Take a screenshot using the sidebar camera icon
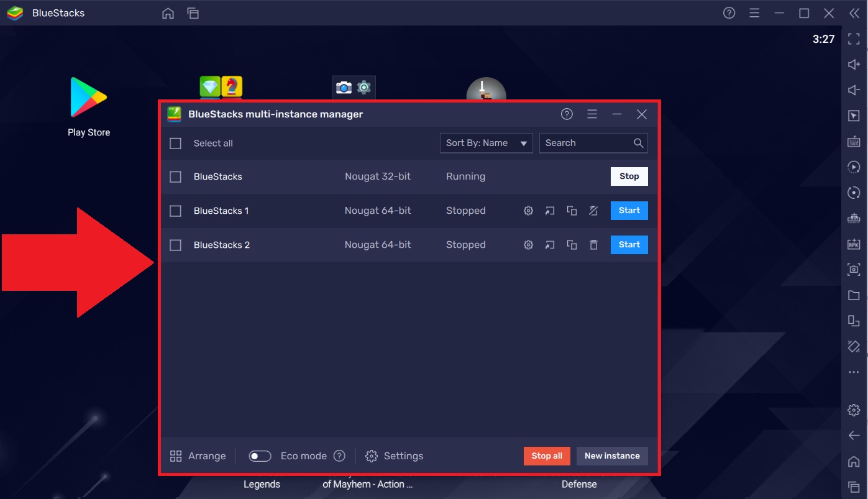Viewport: 868px width, 499px height. point(854,270)
